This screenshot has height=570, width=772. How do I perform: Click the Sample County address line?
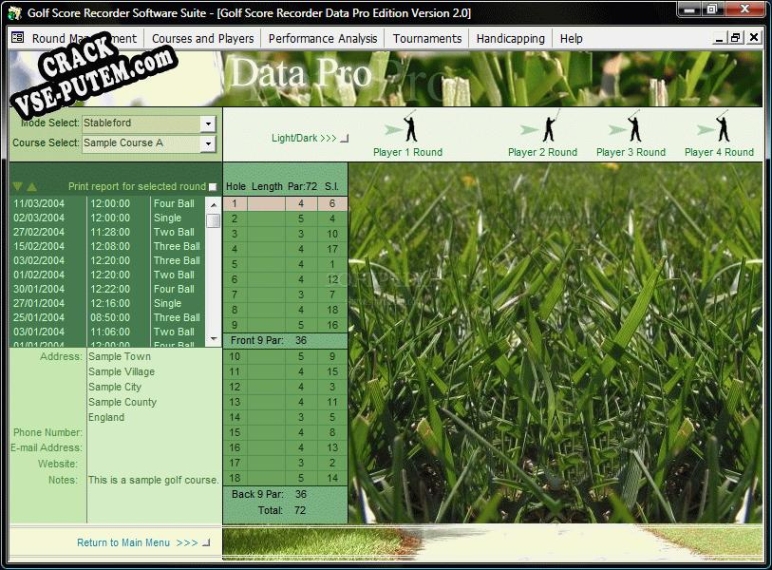123,402
